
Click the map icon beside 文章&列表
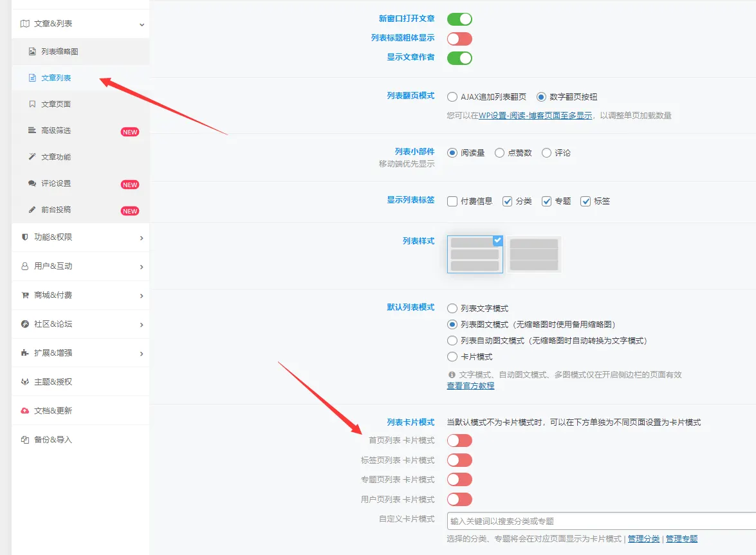point(25,24)
